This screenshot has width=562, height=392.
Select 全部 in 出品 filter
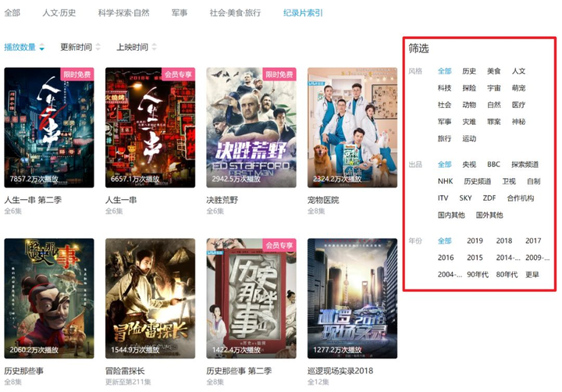coord(444,164)
